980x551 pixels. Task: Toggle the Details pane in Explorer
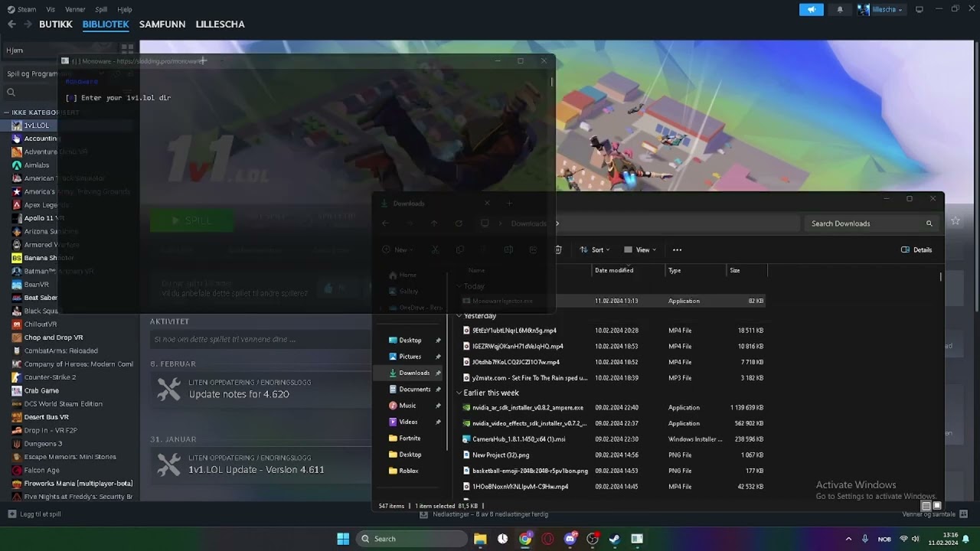(x=916, y=249)
